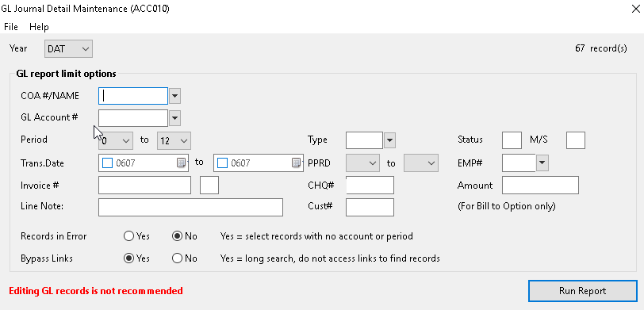Expand the COA #/NAME dropdown arrow
The image size is (644, 310).
(175, 96)
